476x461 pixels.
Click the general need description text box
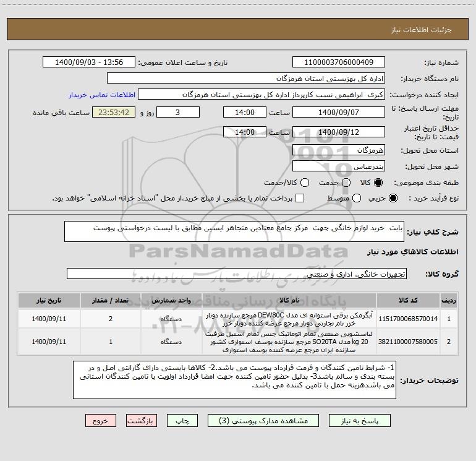(x=234, y=232)
